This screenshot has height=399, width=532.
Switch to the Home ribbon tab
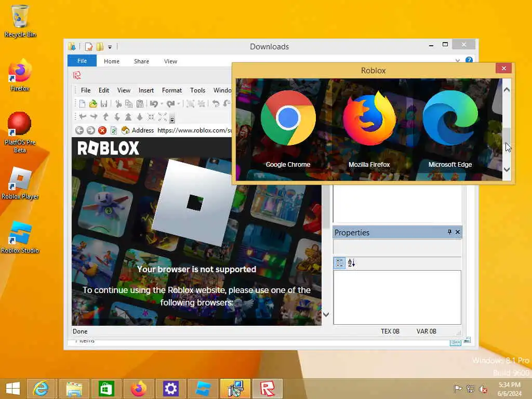coord(112,61)
